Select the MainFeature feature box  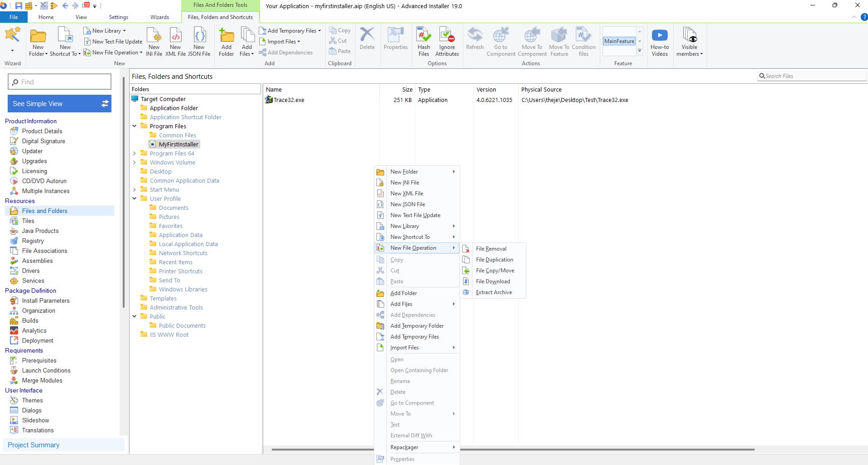pyautogui.click(x=619, y=41)
